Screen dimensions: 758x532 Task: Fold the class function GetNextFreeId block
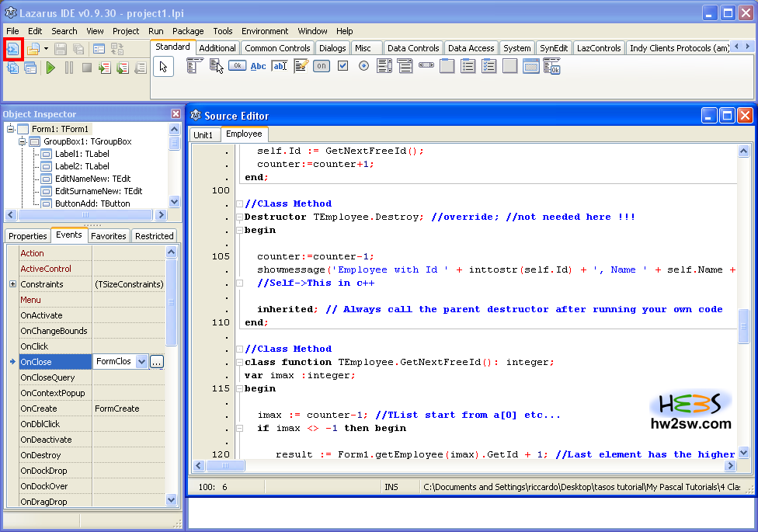tap(239, 362)
